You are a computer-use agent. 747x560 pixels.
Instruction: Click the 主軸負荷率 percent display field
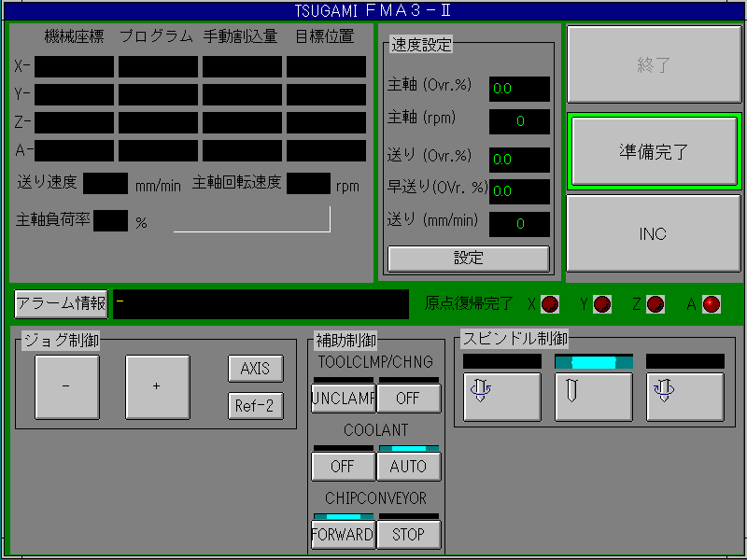pos(110,221)
